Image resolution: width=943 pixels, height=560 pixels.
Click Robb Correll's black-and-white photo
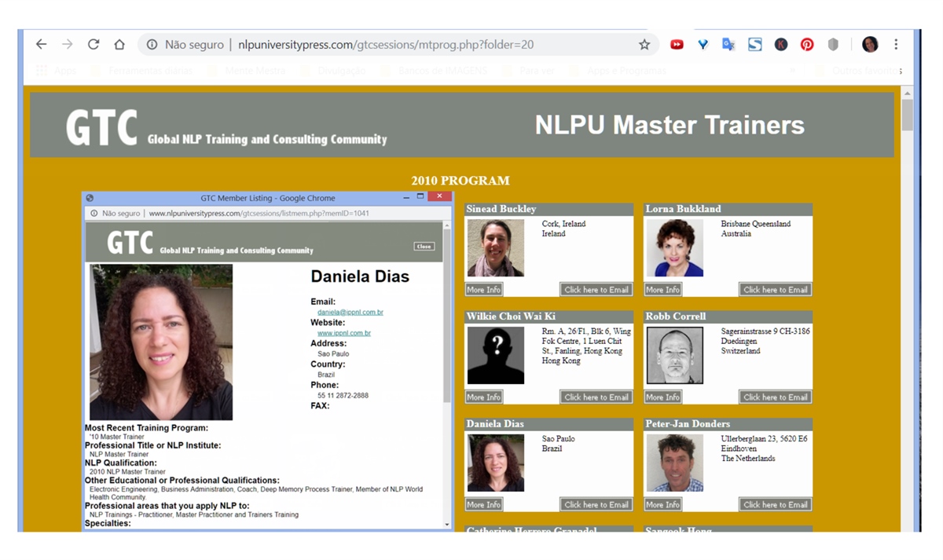[x=675, y=356]
